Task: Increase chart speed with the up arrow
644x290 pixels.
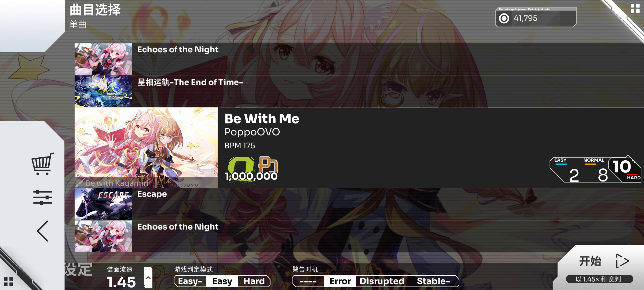Action: 148,278
